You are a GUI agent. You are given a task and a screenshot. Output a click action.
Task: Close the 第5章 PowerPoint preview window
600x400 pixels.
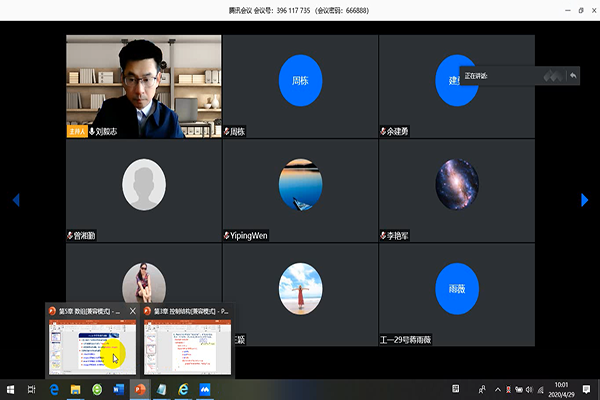132,312
